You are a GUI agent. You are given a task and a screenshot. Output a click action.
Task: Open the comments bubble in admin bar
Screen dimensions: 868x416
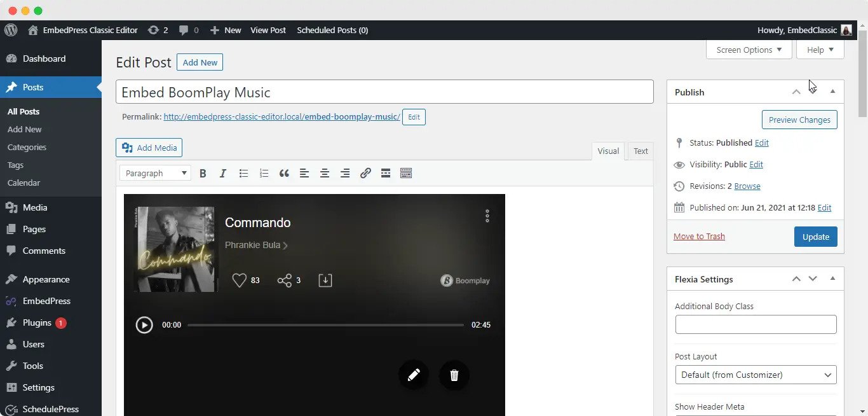pyautogui.click(x=189, y=30)
